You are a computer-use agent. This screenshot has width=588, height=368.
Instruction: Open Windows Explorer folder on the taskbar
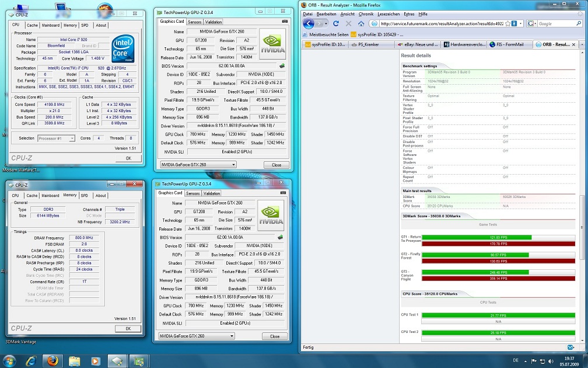[x=74, y=361]
